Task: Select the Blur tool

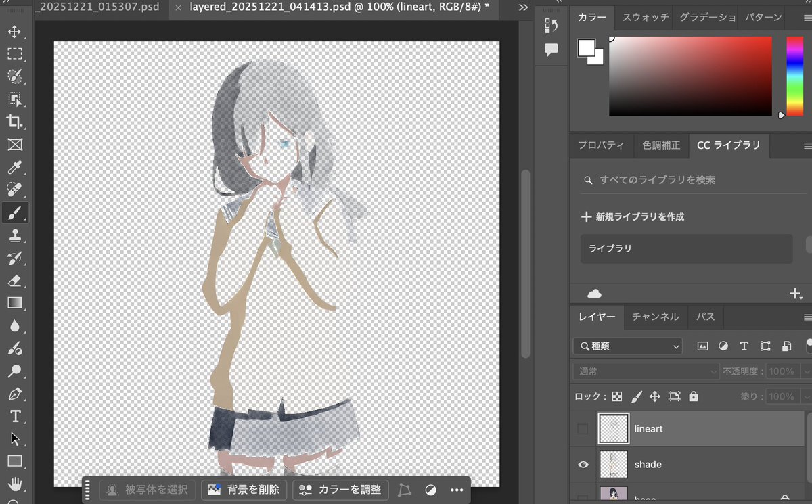Action: pyautogui.click(x=14, y=325)
